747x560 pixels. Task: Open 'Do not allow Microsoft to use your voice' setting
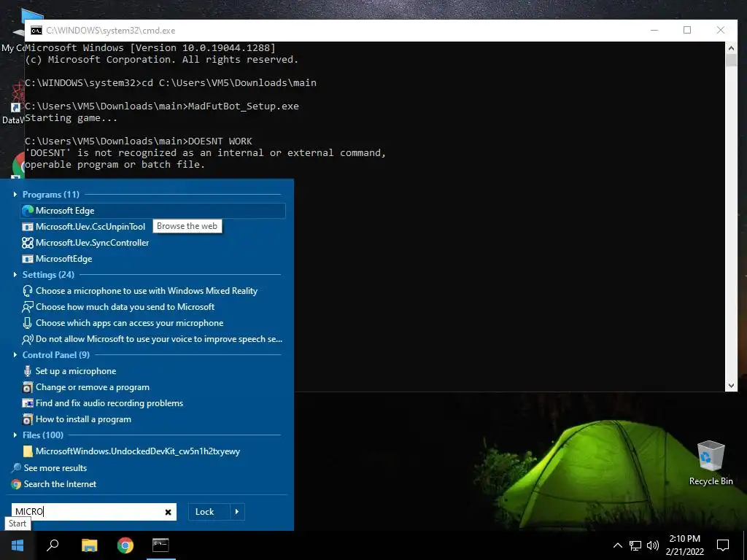point(152,339)
